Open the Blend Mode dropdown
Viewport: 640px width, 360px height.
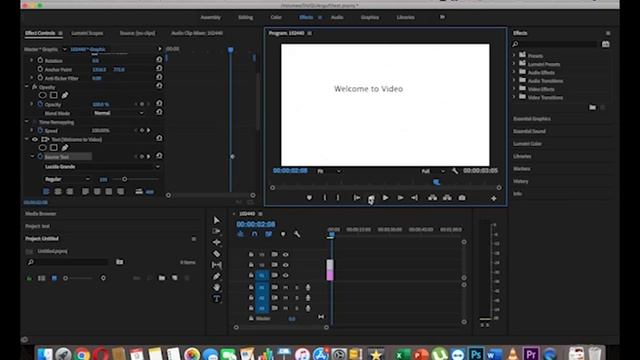[119, 113]
